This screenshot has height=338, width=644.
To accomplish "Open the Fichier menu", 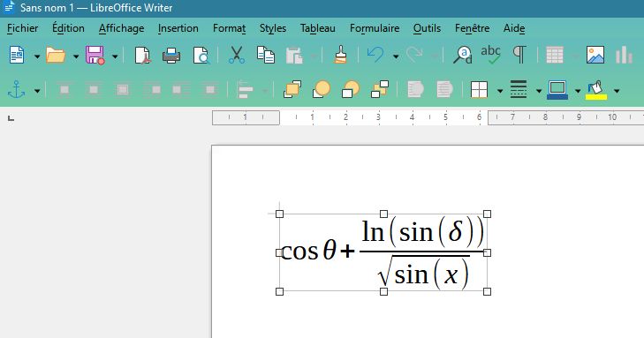I will (23, 28).
